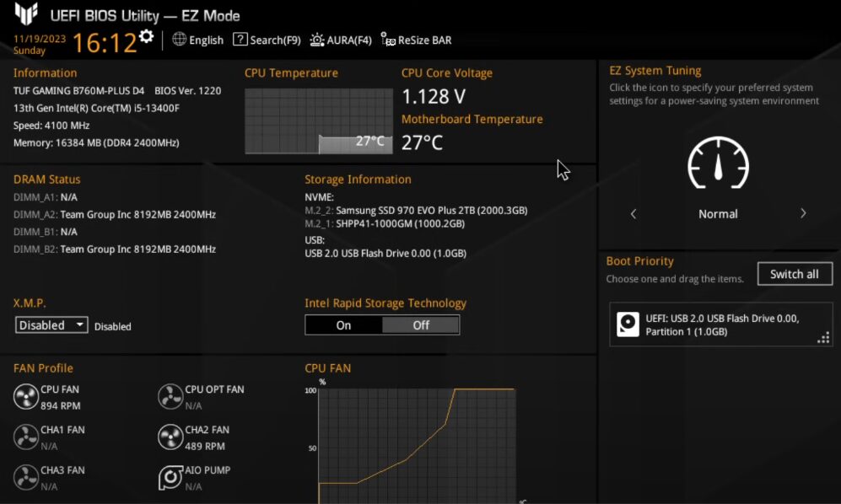Click the DIMM_B1 N/A entry
Viewport: 841px width, 504px height.
pyautogui.click(x=46, y=232)
